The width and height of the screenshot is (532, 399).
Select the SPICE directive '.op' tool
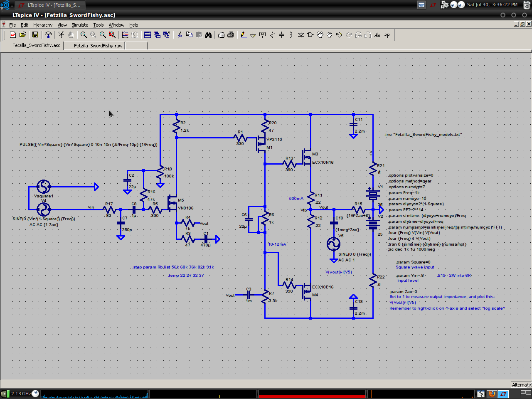click(387, 35)
